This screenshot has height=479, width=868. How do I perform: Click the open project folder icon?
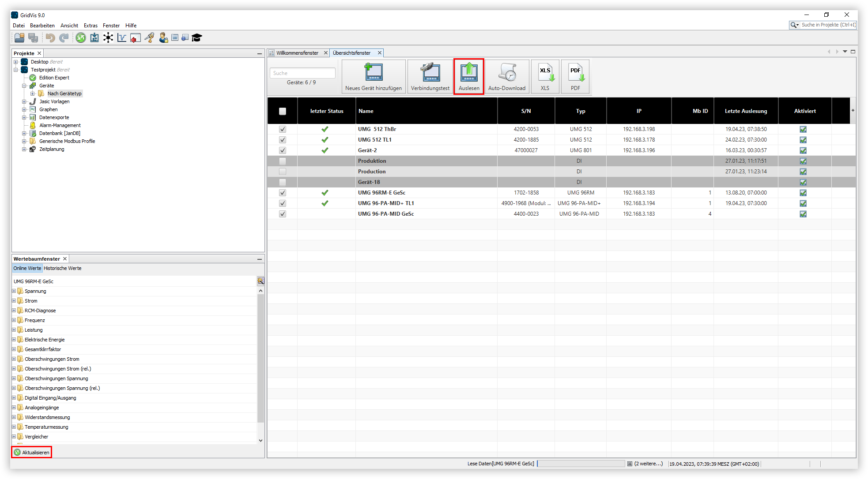point(19,38)
